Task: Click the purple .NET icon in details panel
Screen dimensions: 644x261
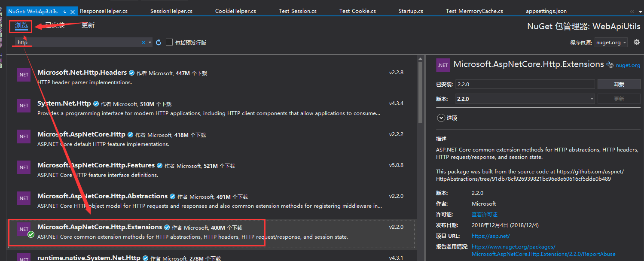Action: click(443, 65)
